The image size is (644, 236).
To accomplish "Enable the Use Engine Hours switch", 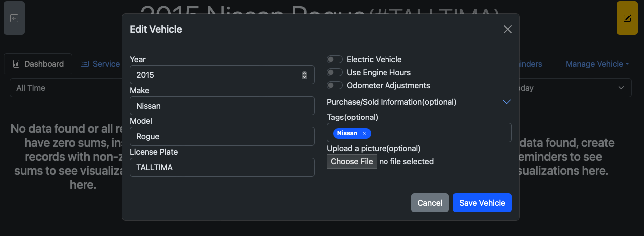I will click(334, 72).
